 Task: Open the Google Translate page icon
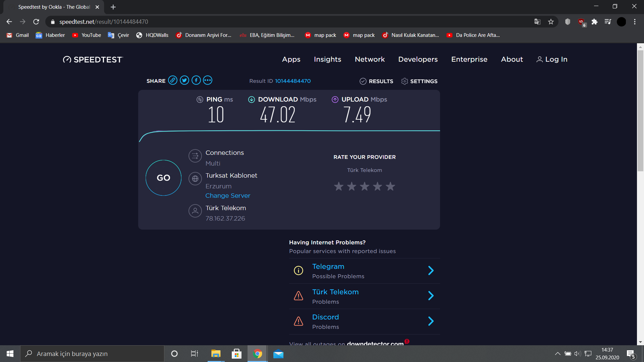[537, 22]
